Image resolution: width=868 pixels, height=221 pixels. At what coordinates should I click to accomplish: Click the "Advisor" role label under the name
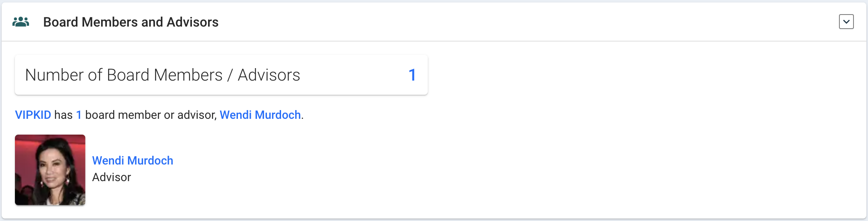tap(112, 177)
